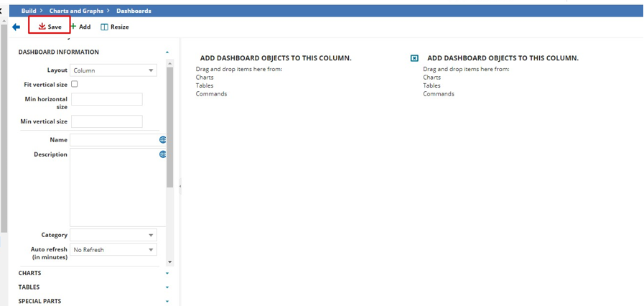Click into the Description text area
Viewport: 644px width, 306px height.
(113, 187)
